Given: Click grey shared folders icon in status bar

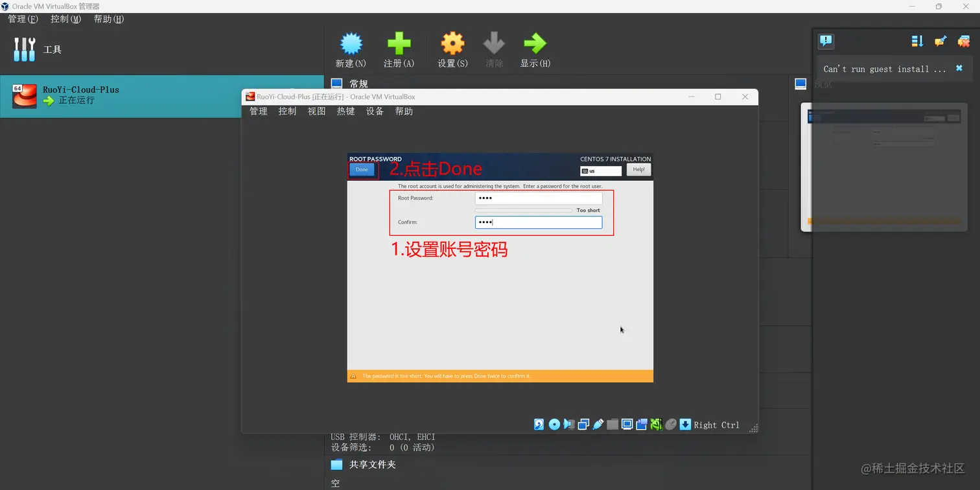Looking at the screenshot, I should click(x=612, y=425).
